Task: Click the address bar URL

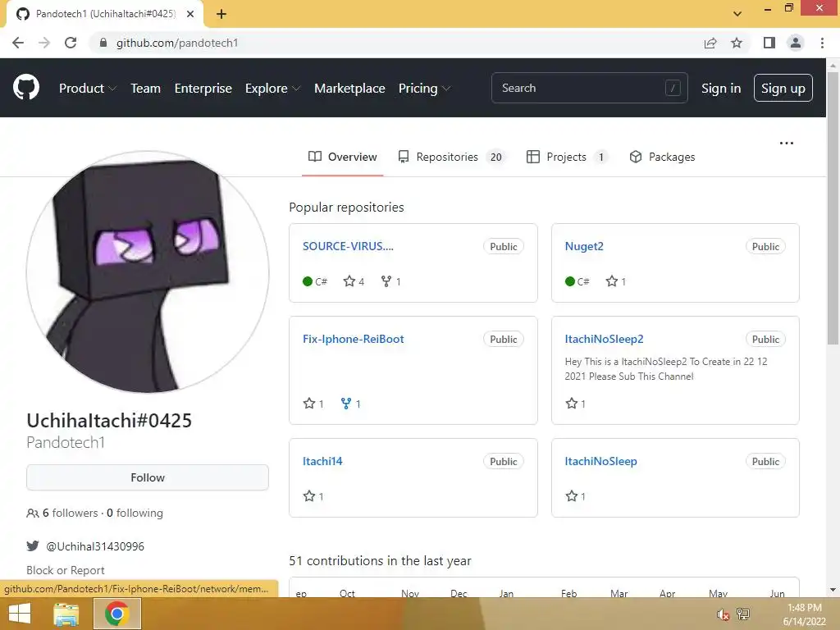Action: 177,43
